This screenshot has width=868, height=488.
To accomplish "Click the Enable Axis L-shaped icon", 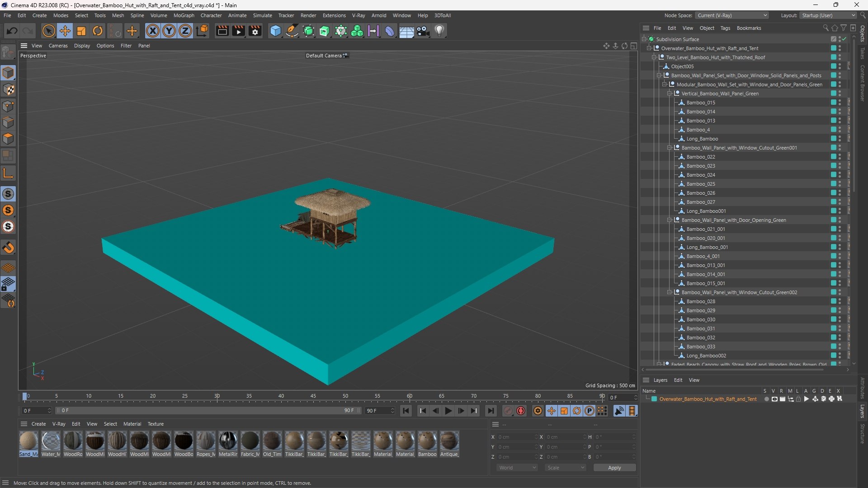I will (8, 173).
